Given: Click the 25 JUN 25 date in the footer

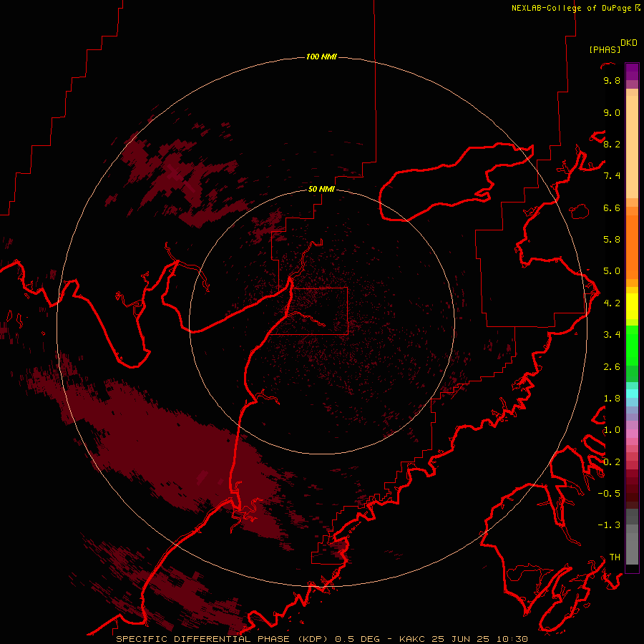Looking at the screenshot, I should coord(461,639).
